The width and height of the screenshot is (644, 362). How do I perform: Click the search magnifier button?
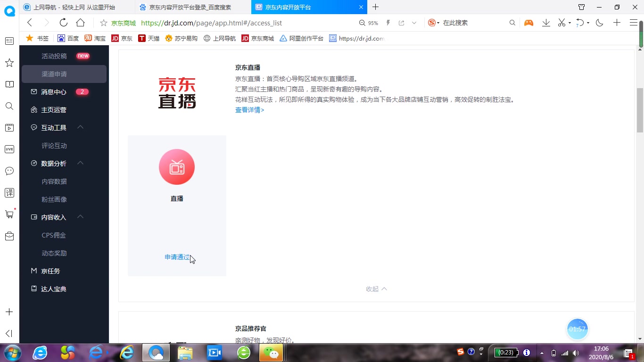[x=512, y=23]
